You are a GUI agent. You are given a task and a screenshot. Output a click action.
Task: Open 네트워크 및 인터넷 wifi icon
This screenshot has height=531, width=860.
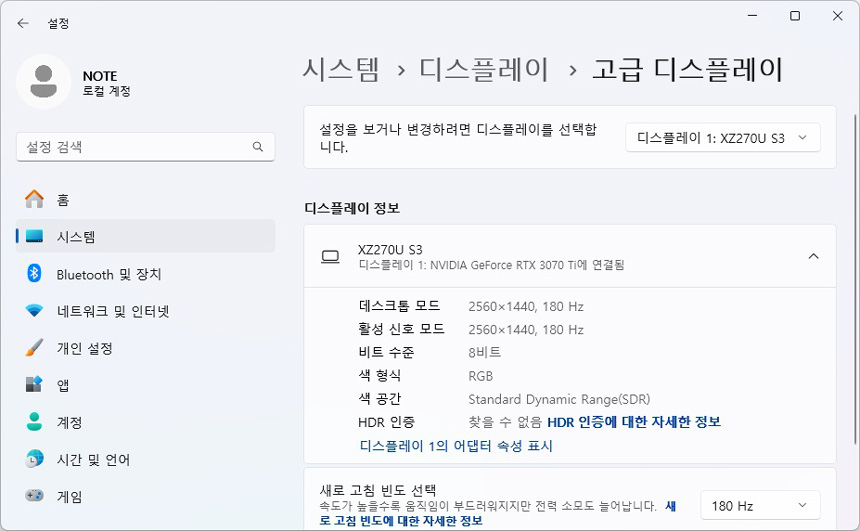(34, 310)
